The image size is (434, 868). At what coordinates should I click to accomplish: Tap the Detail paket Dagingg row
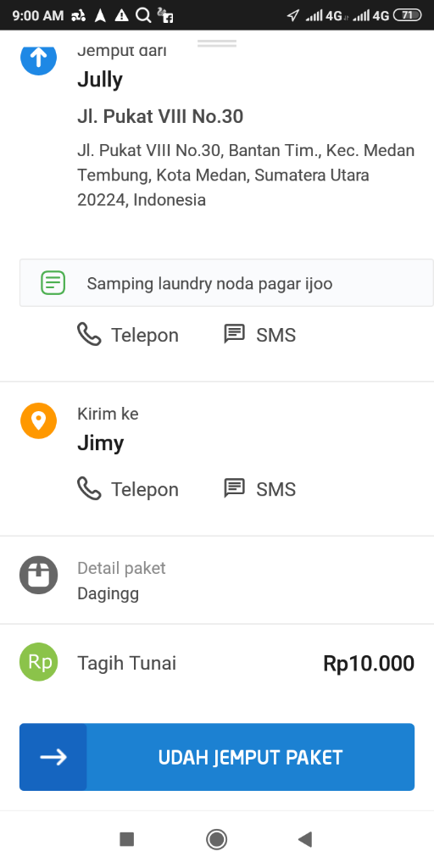[217, 580]
